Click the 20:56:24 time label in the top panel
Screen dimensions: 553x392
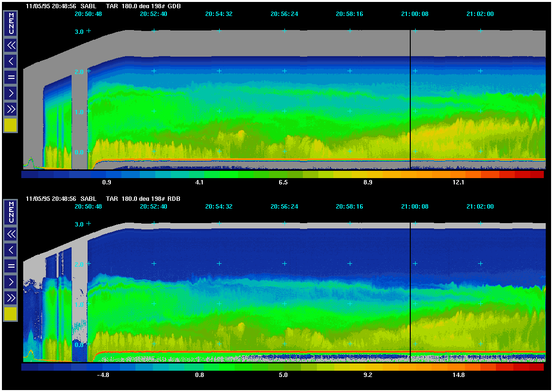(x=284, y=14)
